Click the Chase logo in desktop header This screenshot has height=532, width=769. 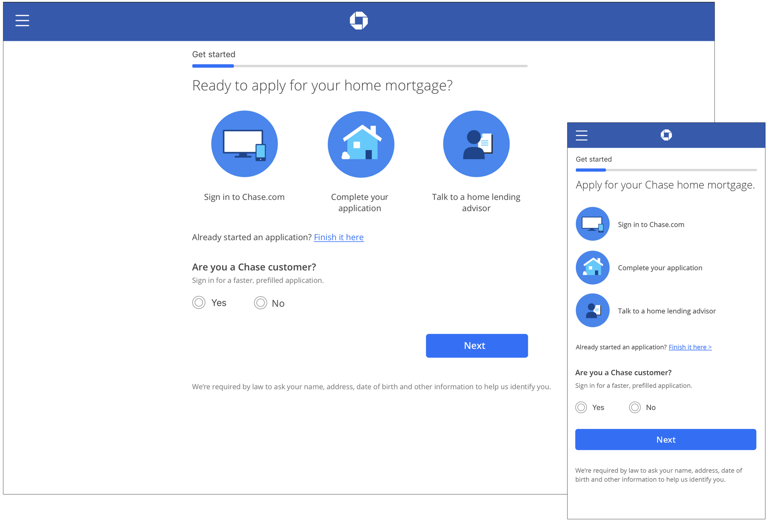pyautogui.click(x=359, y=21)
